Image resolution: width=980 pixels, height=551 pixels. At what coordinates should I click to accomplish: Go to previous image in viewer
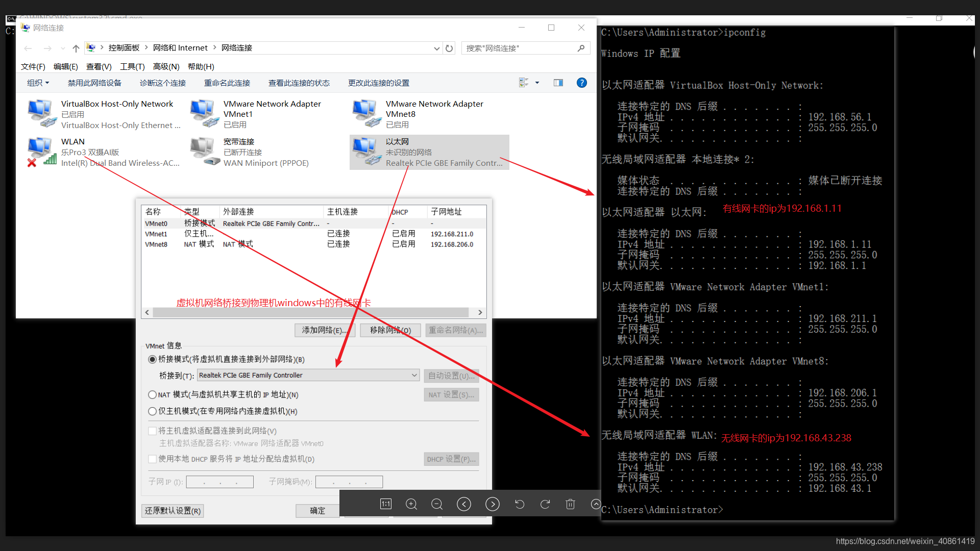point(464,504)
